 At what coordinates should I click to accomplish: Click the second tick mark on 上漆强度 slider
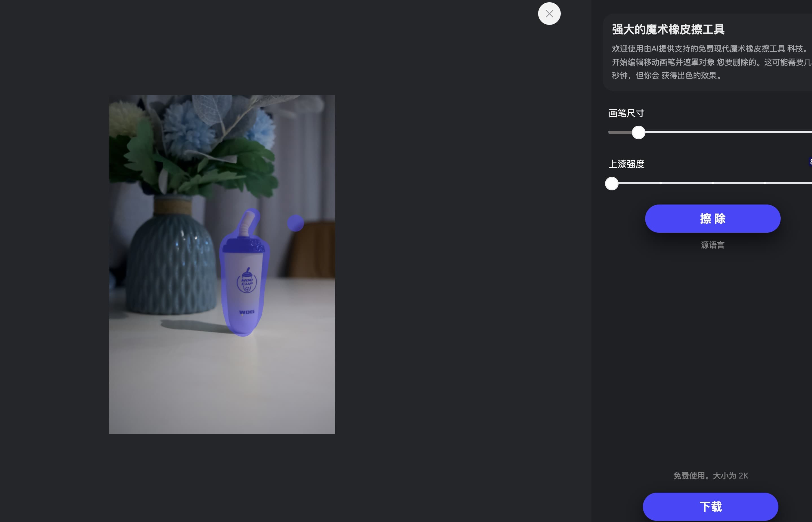[713, 183]
